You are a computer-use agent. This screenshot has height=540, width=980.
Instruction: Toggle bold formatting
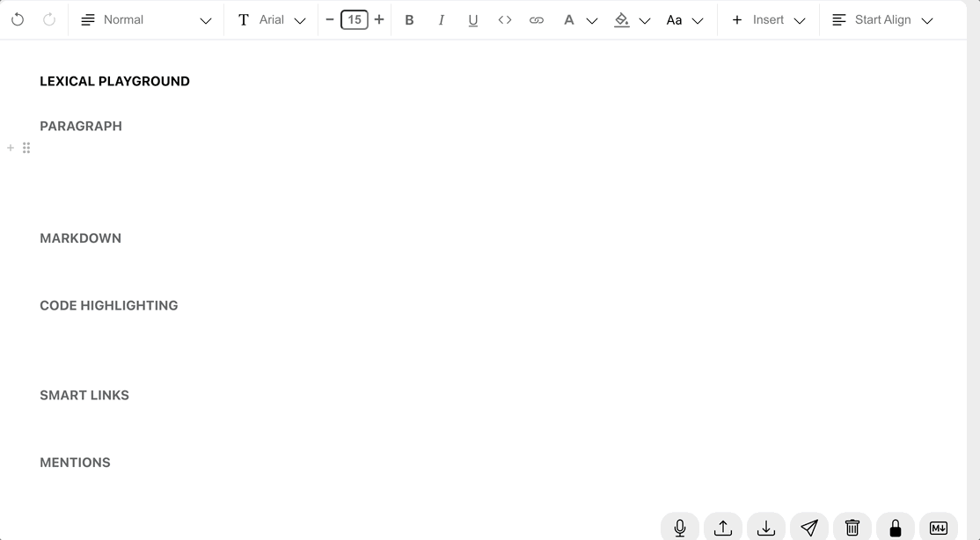409,19
